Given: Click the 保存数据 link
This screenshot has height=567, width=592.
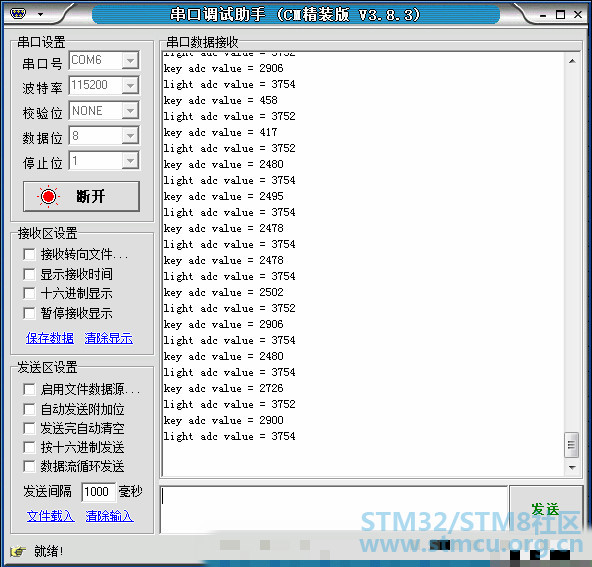Looking at the screenshot, I should click(50, 338).
